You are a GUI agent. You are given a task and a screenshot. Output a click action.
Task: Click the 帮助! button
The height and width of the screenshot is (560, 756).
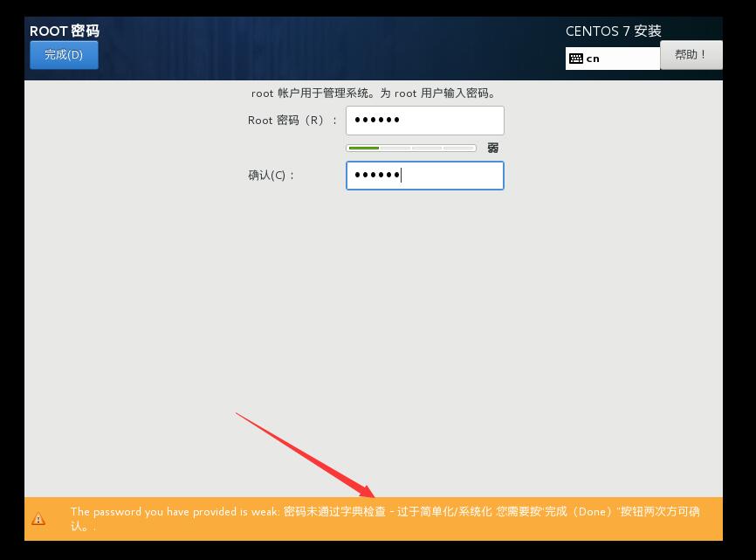(691, 54)
